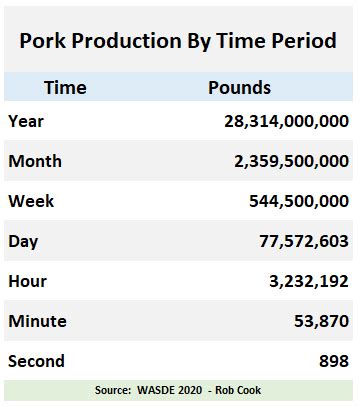Click the 'Month' row label
The width and height of the screenshot is (362, 407).
35,161
